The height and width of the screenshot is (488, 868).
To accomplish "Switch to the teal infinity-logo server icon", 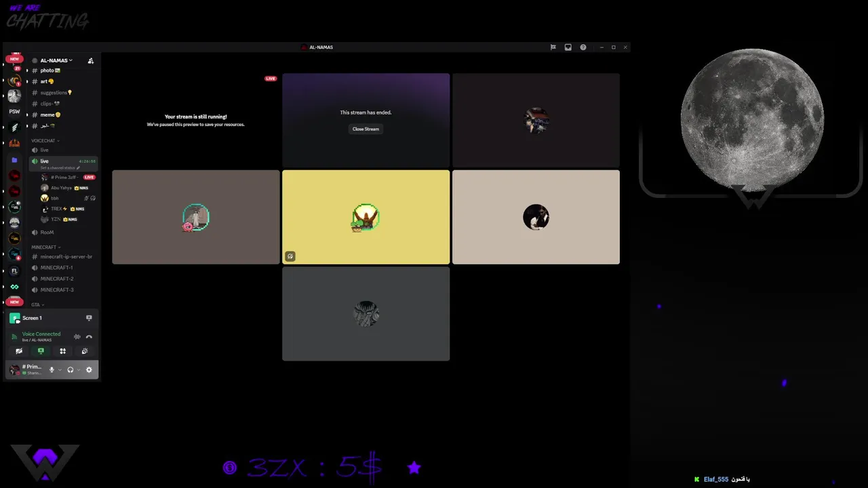I will (14, 287).
